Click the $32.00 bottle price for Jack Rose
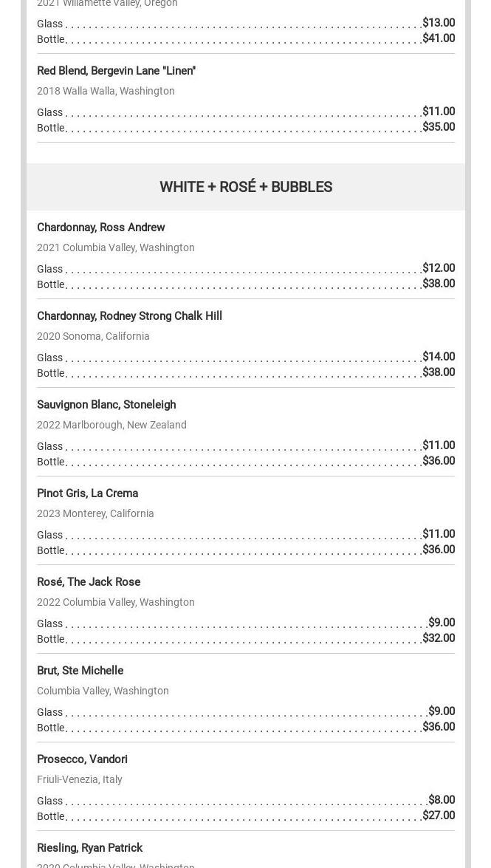 click(438, 638)
